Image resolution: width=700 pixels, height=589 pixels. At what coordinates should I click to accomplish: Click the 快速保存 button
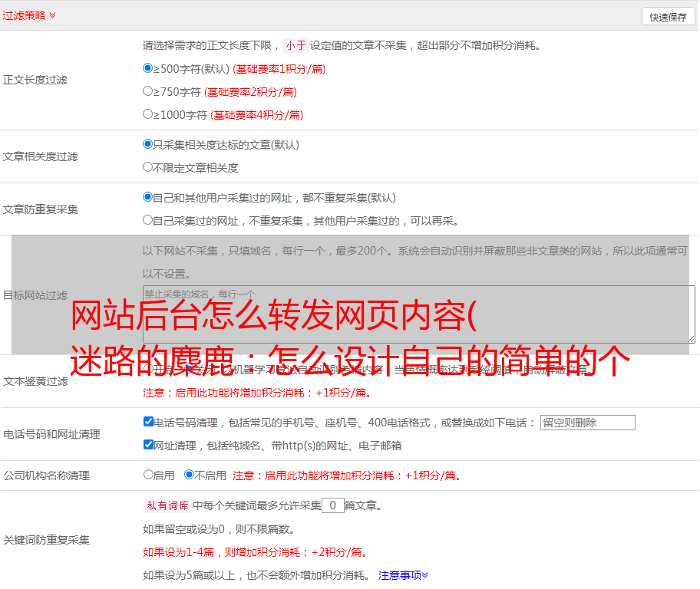(x=668, y=17)
